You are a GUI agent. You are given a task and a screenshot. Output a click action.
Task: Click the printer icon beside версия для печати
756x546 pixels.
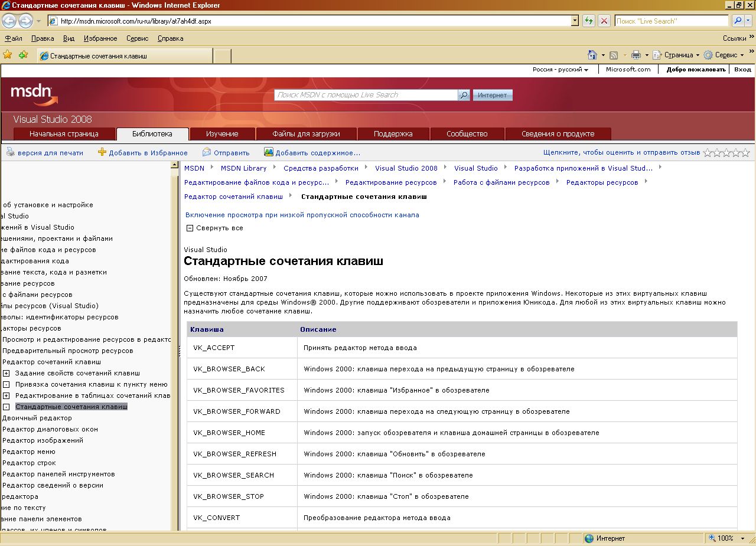coord(11,152)
